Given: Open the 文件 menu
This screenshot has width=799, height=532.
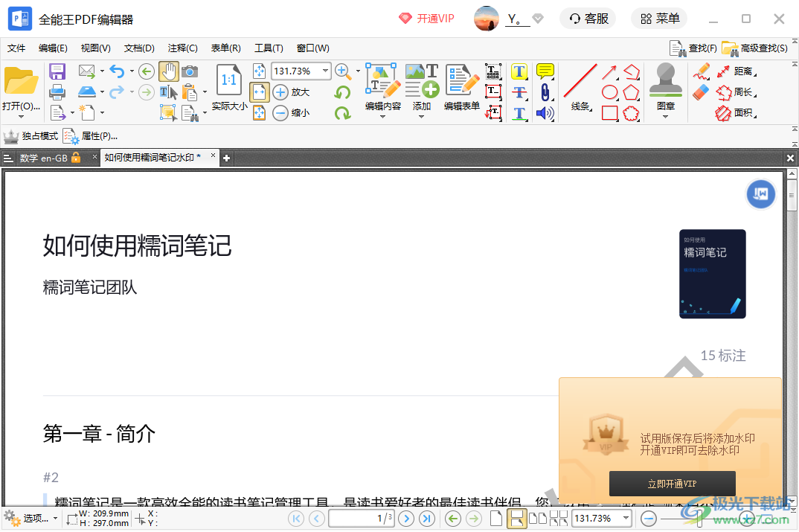Looking at the screenshot, I should pos(16,48).
